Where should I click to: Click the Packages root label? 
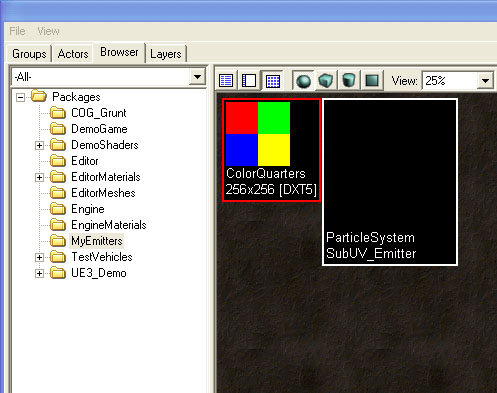point(76,97)
